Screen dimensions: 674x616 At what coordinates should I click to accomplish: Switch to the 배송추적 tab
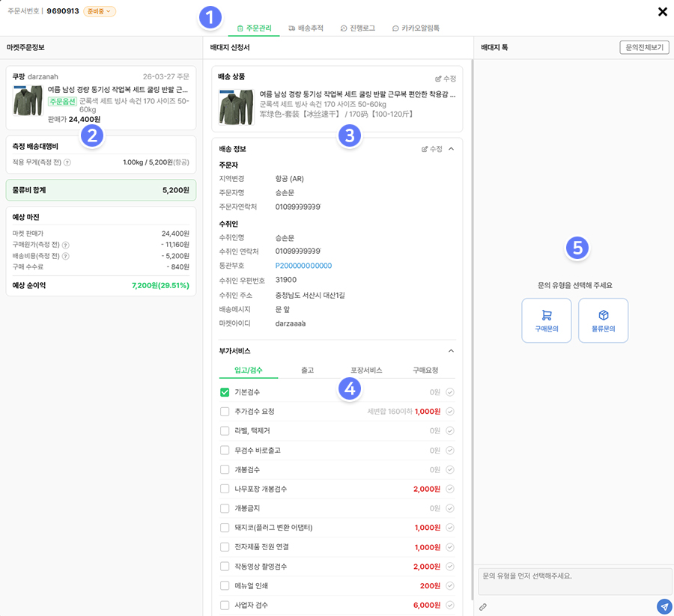tap(306, 28)
